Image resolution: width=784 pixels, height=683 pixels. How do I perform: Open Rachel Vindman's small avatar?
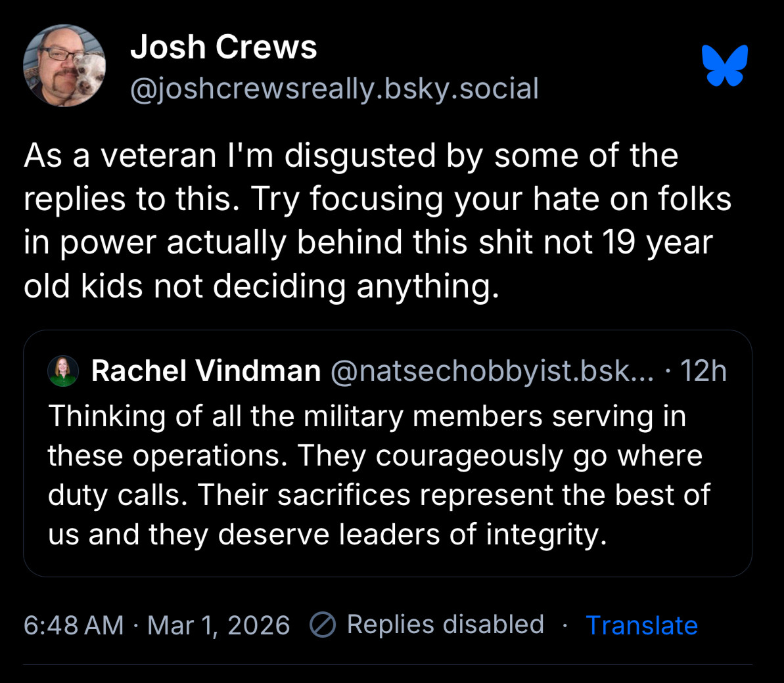click(x=63, y=371)
